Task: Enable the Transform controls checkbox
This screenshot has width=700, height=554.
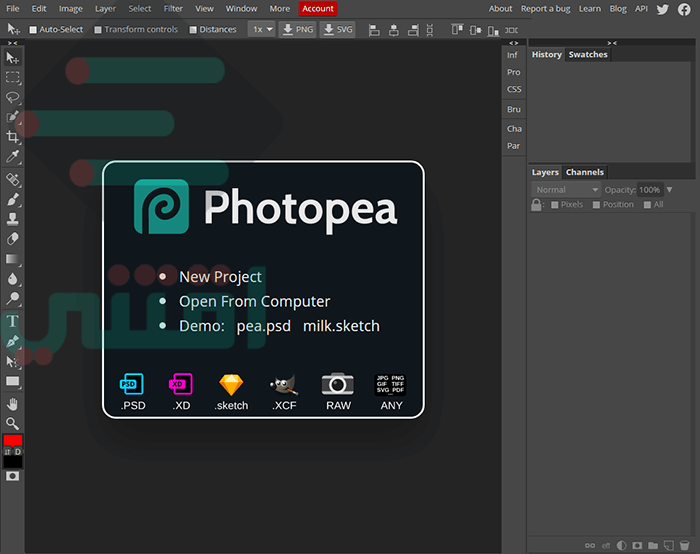Action: point(98,30)
